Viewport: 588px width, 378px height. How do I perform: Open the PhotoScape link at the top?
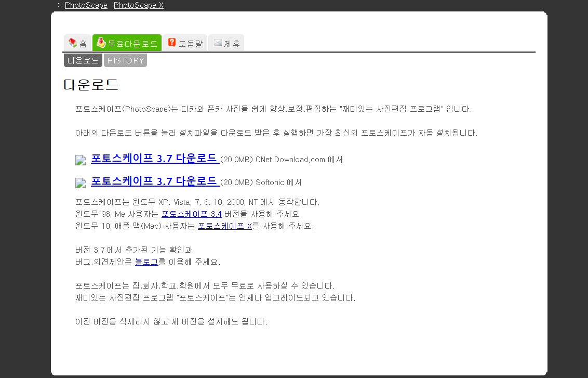coord(86,5)
